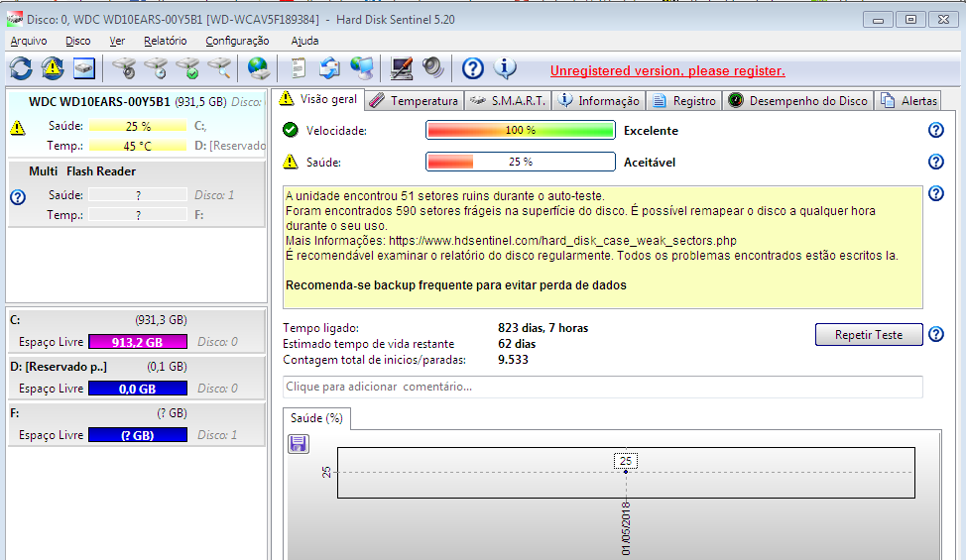966x560 pixels.
Task: Click the send report by e-mail icon
Action: click(329, 68)
